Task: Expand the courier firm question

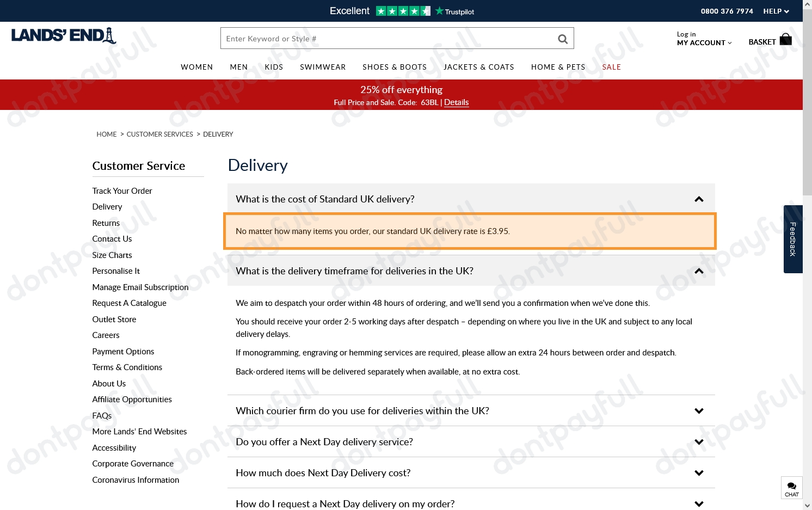Action: click(471, 411)
